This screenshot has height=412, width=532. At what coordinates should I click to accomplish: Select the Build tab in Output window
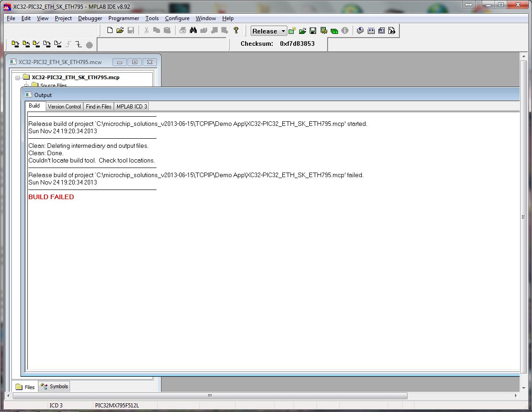pos(34,106)
